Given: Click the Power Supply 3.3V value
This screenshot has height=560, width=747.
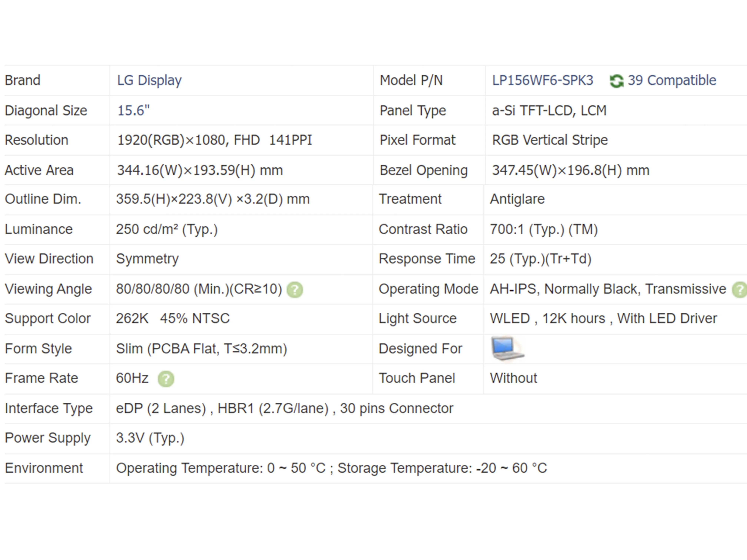Looking at the screenshot, I should (x=150, y=438).
